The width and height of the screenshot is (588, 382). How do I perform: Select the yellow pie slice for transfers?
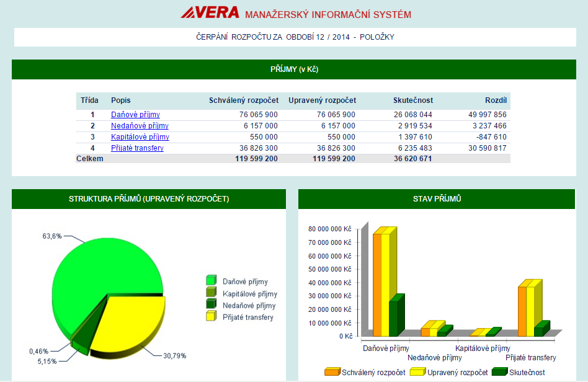[x=133, y=322]
